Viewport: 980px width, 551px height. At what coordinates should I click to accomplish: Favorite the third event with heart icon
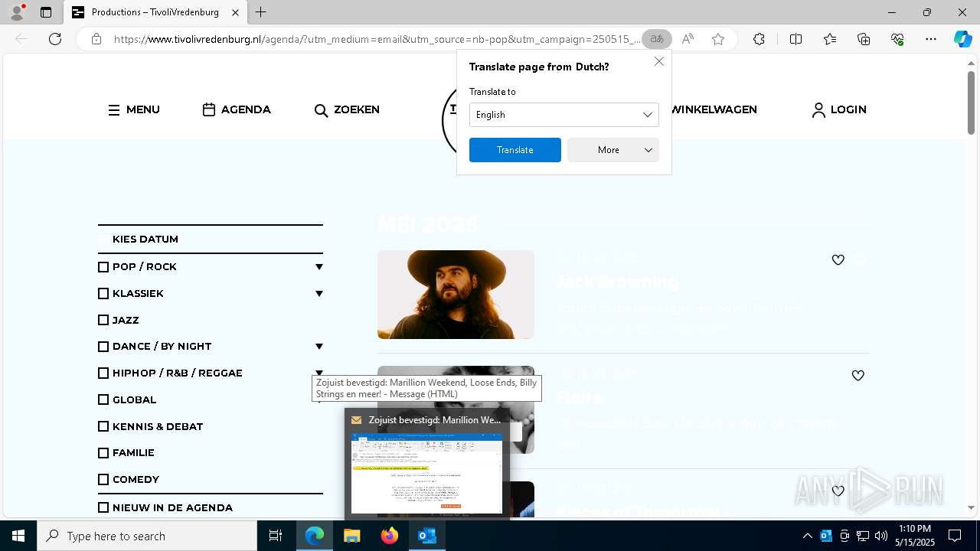[838, 491]
